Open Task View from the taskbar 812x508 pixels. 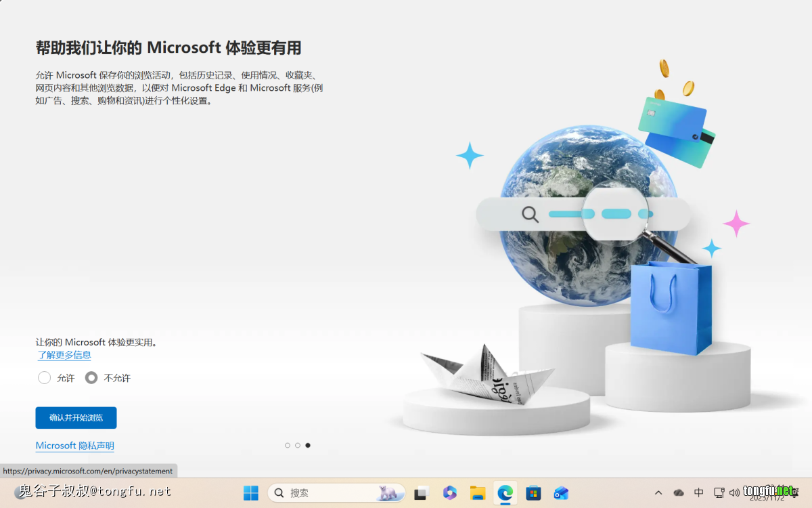[x=422, y=493]
